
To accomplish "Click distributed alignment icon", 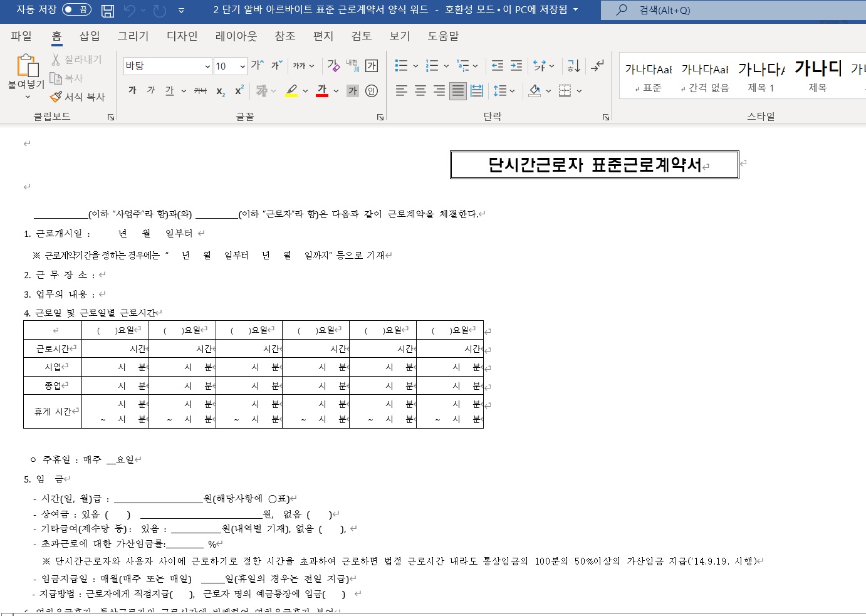I will (477, 91).
